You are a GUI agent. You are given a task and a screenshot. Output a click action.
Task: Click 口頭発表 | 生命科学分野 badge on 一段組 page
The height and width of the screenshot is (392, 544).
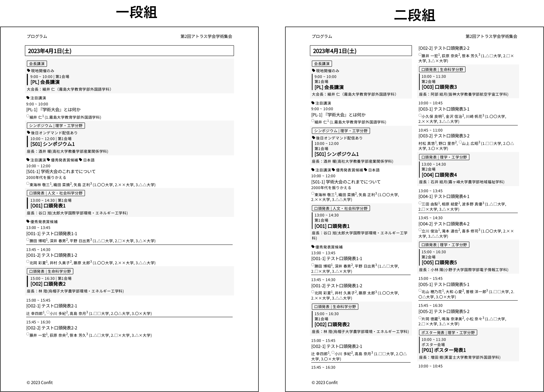tap(50, 271)
